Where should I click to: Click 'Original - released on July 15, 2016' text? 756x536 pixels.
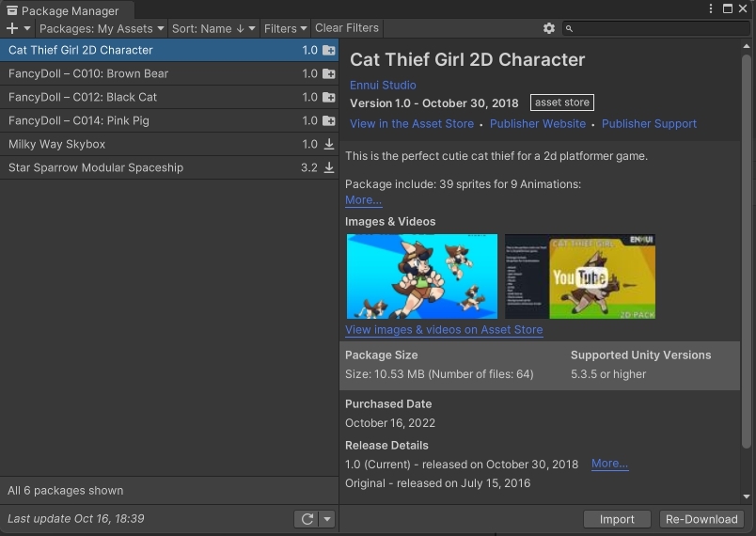pyautogui.click(x=438, y=483)
